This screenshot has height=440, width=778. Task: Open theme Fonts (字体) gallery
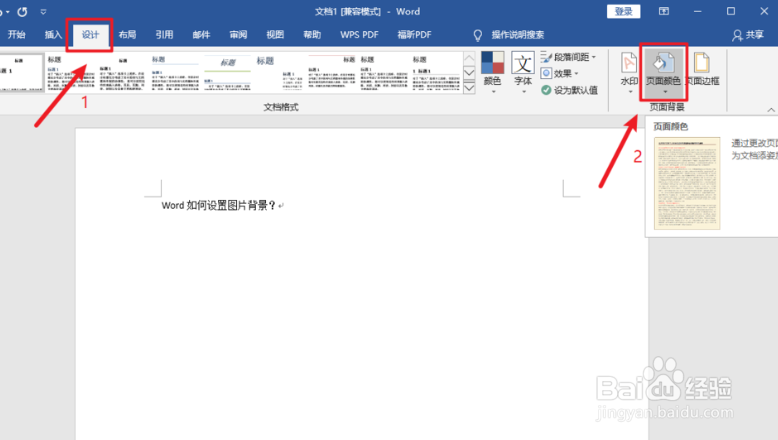point(523,72)
